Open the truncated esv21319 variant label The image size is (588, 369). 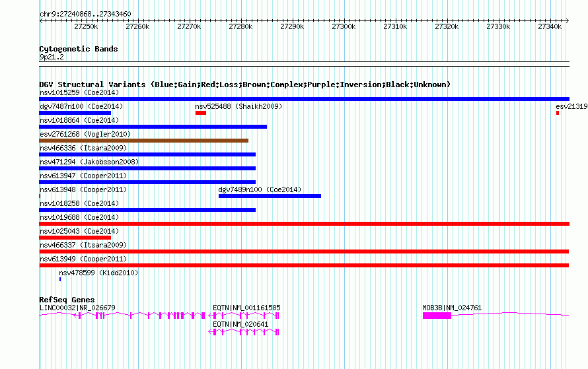(571, 106)
